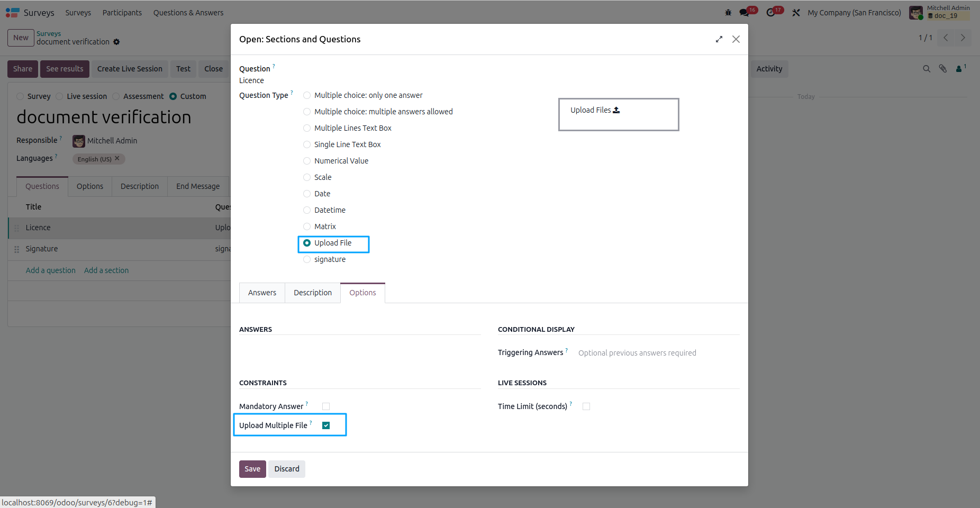The height and width of the screenshot is (508, 980).
Task: Open the tools wrench icon
Action: point(796,12)
